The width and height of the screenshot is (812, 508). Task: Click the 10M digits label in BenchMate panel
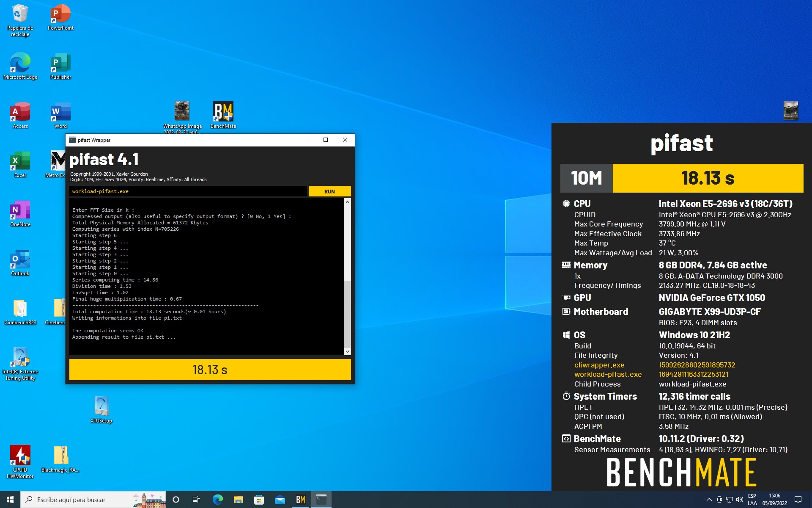click(586, 178)
